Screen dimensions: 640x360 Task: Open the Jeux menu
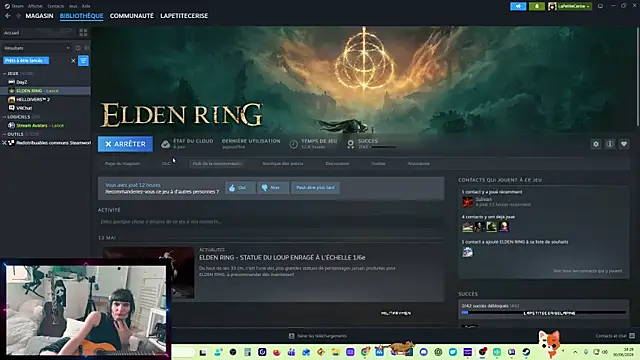coord(73,6)
